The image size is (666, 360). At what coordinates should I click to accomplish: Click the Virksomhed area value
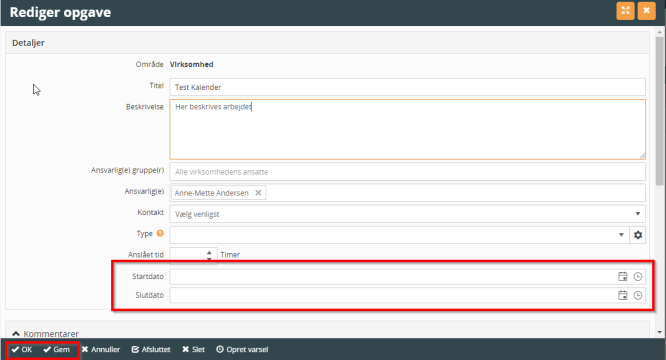pyautogui.click(x=192, y=65)
